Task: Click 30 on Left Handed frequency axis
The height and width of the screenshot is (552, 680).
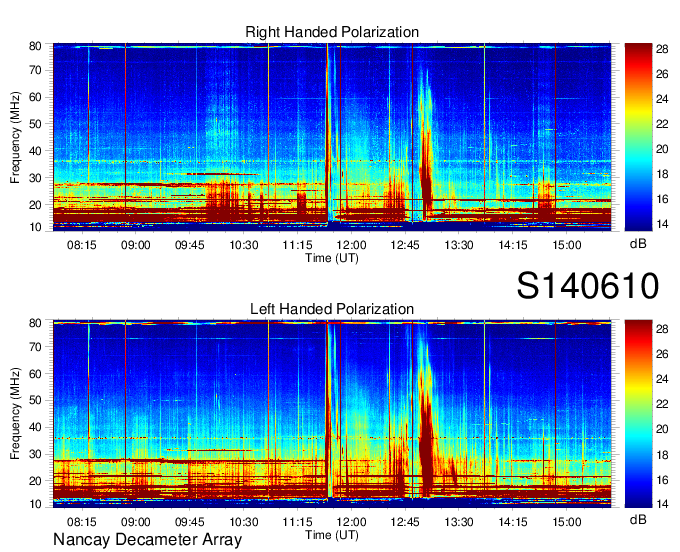Action: tap(35, 454)
